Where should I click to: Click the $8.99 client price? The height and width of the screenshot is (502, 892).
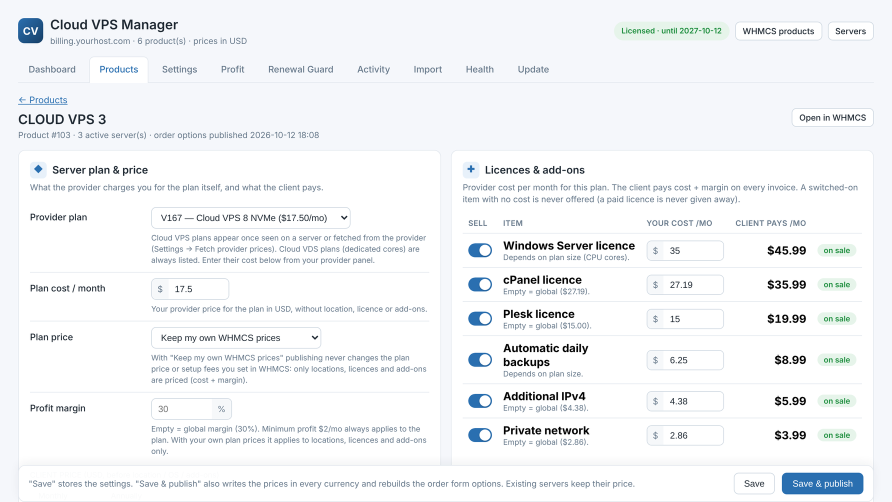[x=790, y=360]
